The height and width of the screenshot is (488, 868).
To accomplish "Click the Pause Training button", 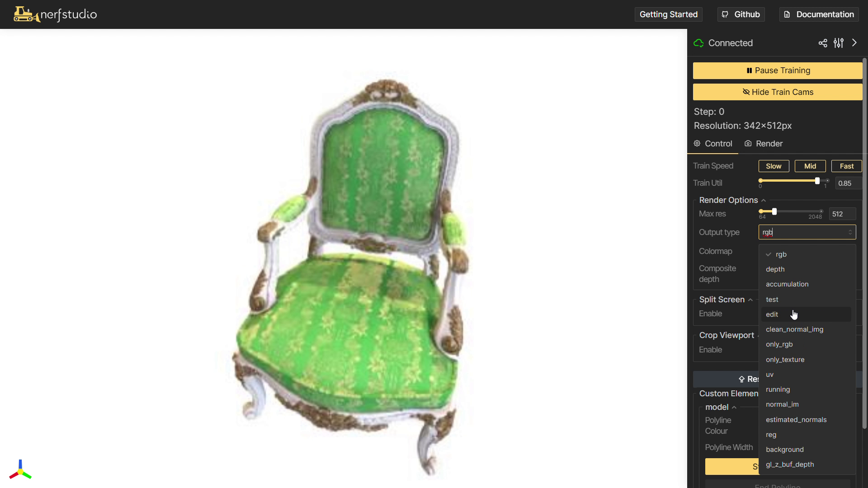I will pos(778,70).
